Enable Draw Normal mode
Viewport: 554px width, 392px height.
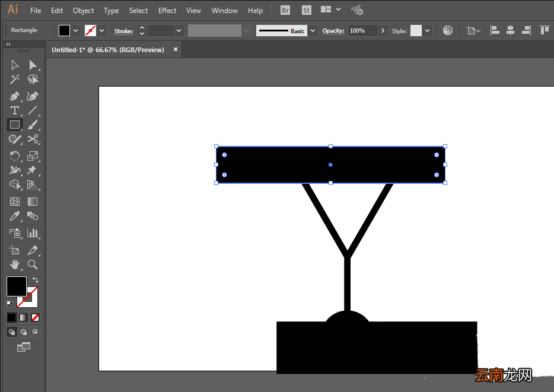click(12, 332)
